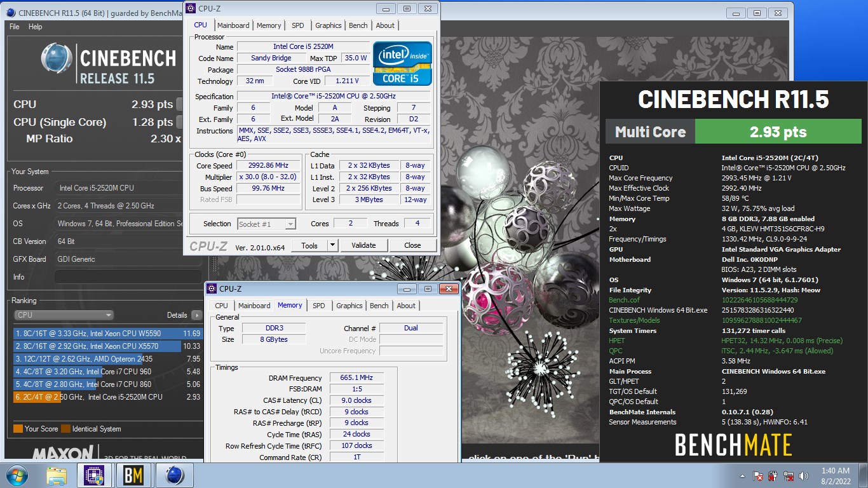Click the Validate button in CPU-Z
Image resolution: width=868 pixels, height=488 pixels.
pos(363,245)
